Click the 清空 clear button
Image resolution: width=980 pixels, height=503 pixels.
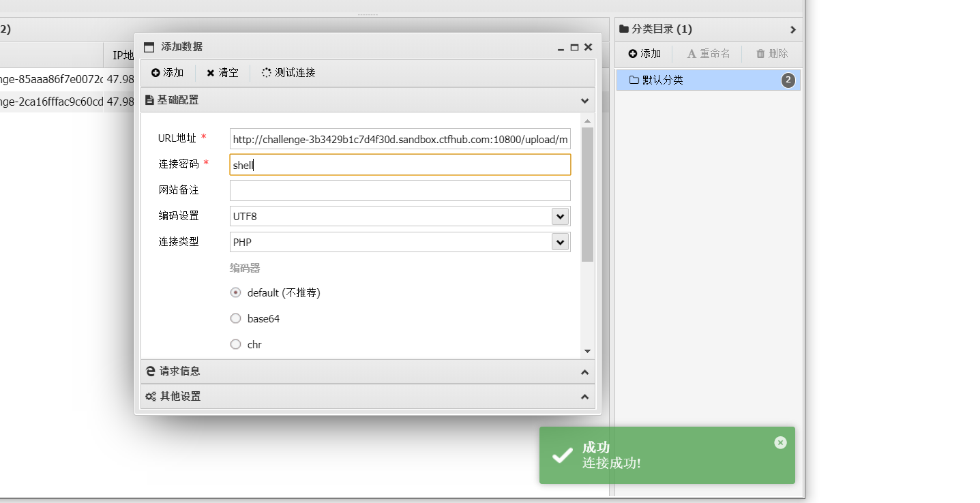coord(222,72)
